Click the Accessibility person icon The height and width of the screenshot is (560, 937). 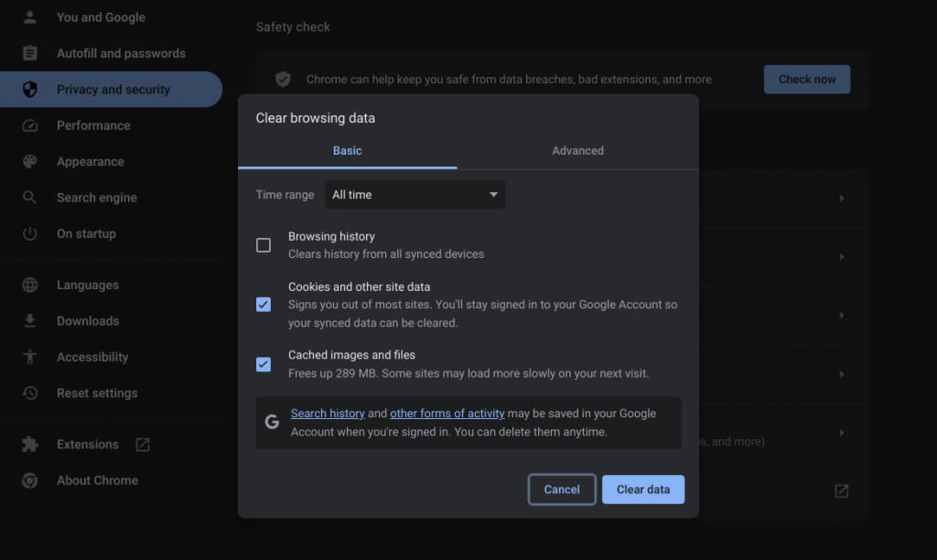pos(30,357)
